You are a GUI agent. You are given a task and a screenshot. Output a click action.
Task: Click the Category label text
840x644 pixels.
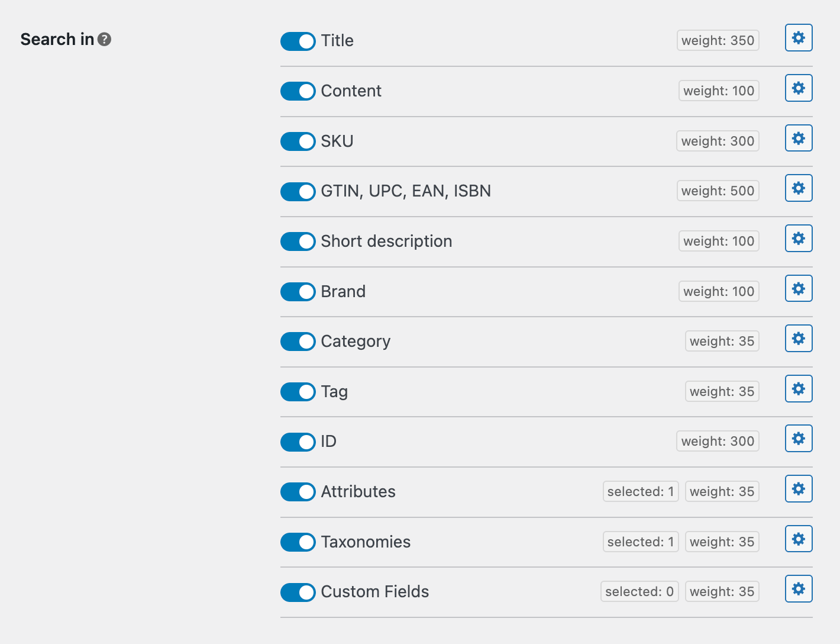356,342
